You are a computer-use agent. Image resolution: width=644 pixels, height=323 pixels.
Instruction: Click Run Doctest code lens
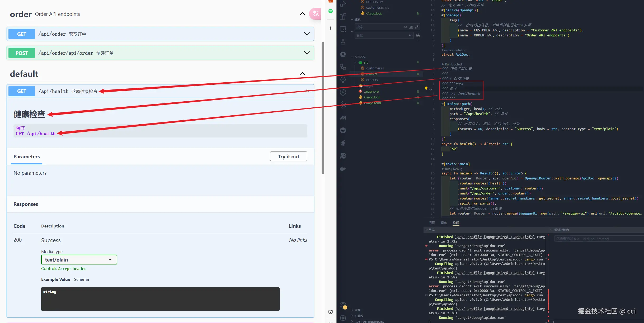coord(453,64)
